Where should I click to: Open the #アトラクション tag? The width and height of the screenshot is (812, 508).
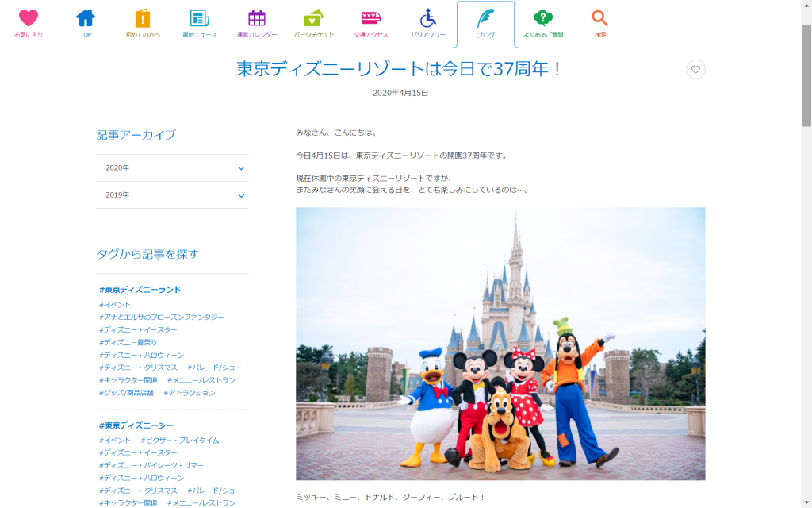click(x=189, y=393)
